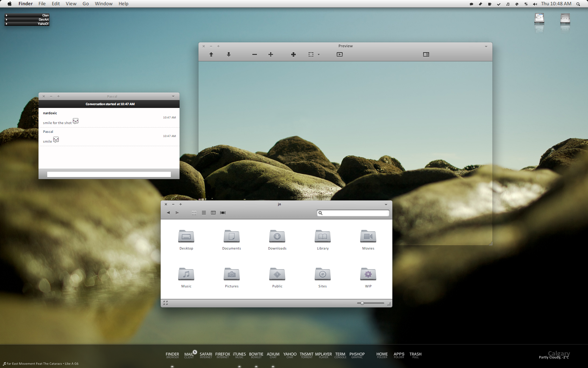This screenshot has height=368, width=588.
Task: Select the rectangular selection tool in Preview
Action: (311, 54)
